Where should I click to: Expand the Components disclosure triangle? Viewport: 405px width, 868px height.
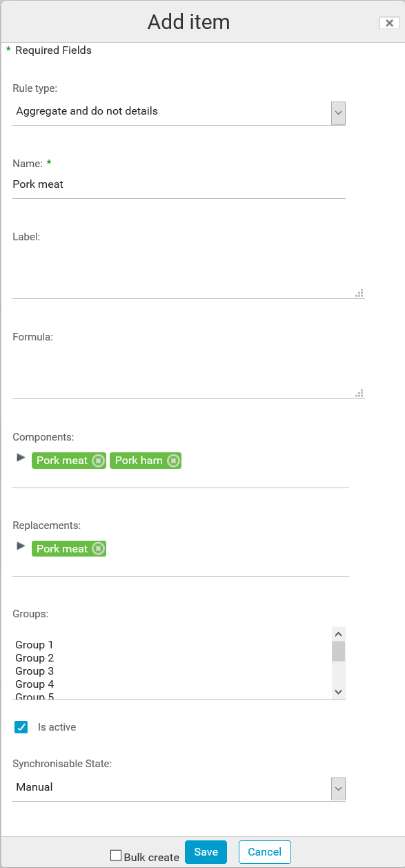pos(20,457)
